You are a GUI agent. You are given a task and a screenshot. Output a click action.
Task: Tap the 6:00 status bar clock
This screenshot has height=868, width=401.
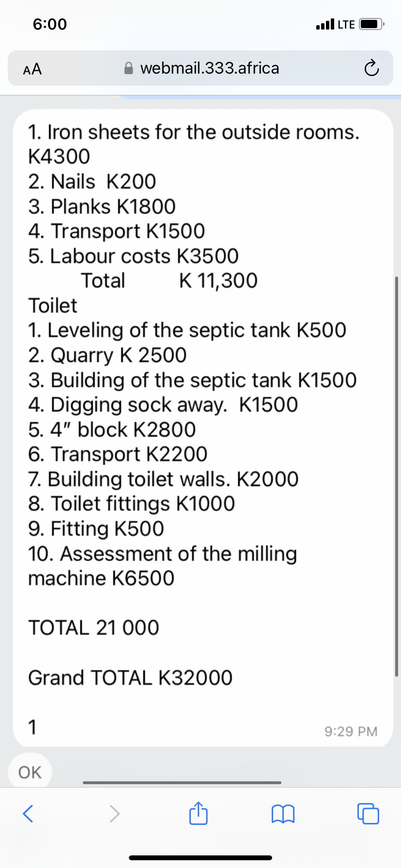coord(50,24)
